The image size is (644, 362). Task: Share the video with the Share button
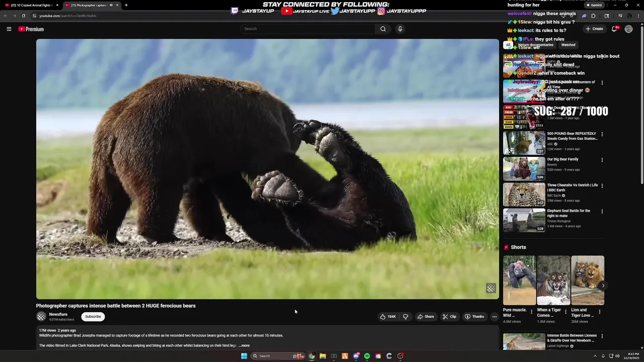click(x=426, y=317)
